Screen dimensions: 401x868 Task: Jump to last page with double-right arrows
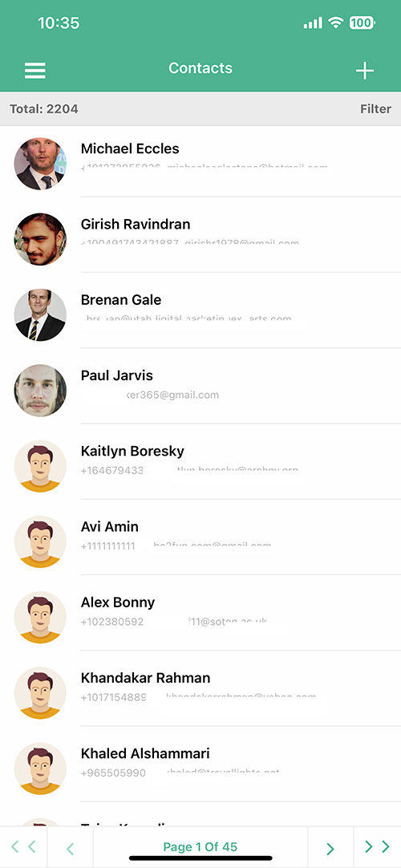click(x=377, y=846)
